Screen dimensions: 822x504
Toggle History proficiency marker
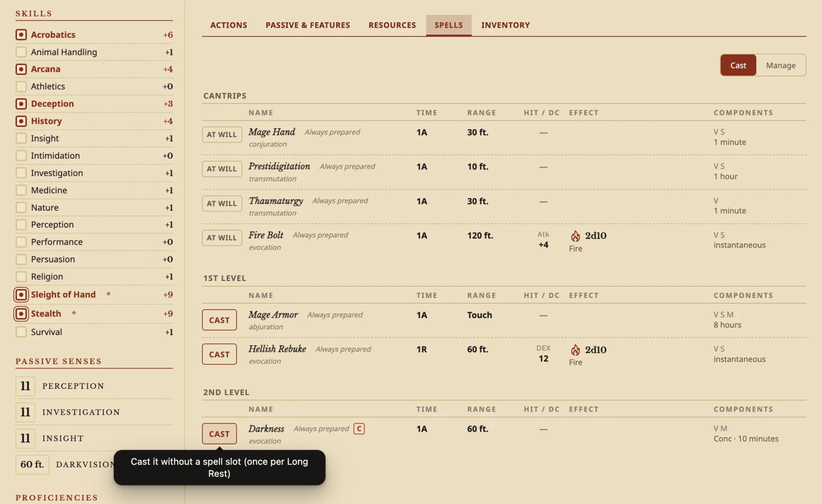[21, 121]
